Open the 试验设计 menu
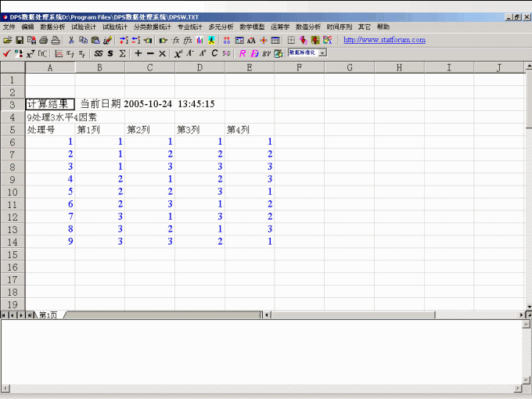This screenshot has height=399, width=532. [83, 27]
